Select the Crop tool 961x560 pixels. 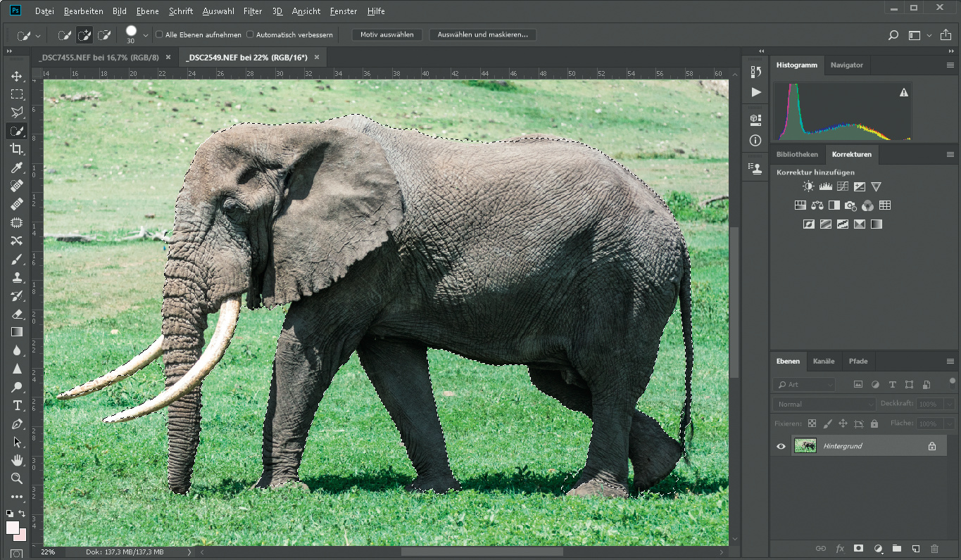point(17,149)
